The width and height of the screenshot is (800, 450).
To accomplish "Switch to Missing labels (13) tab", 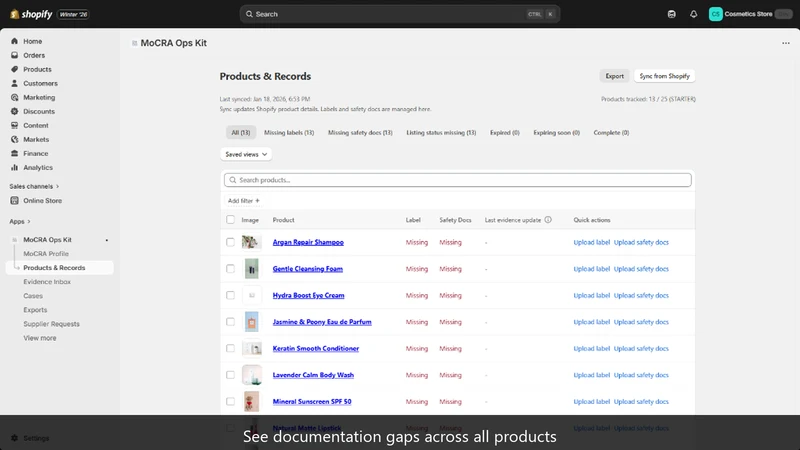I will [289, 133].
